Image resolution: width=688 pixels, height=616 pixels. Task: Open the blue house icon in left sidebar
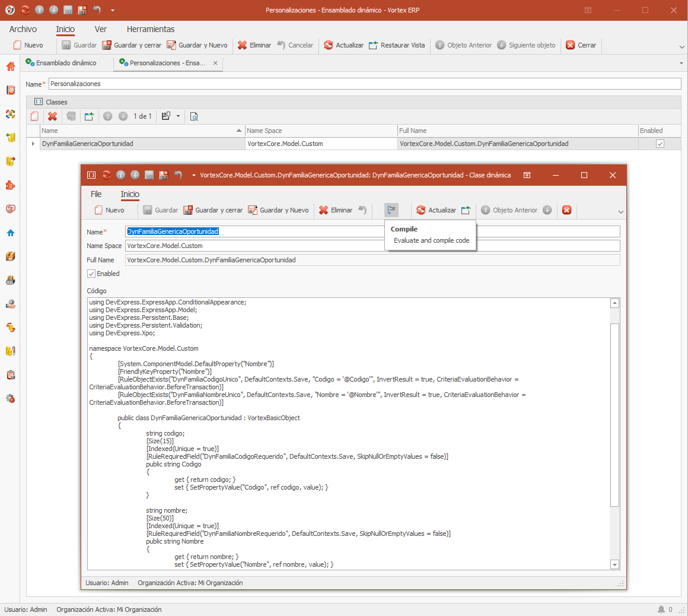(x=11, y=233)
